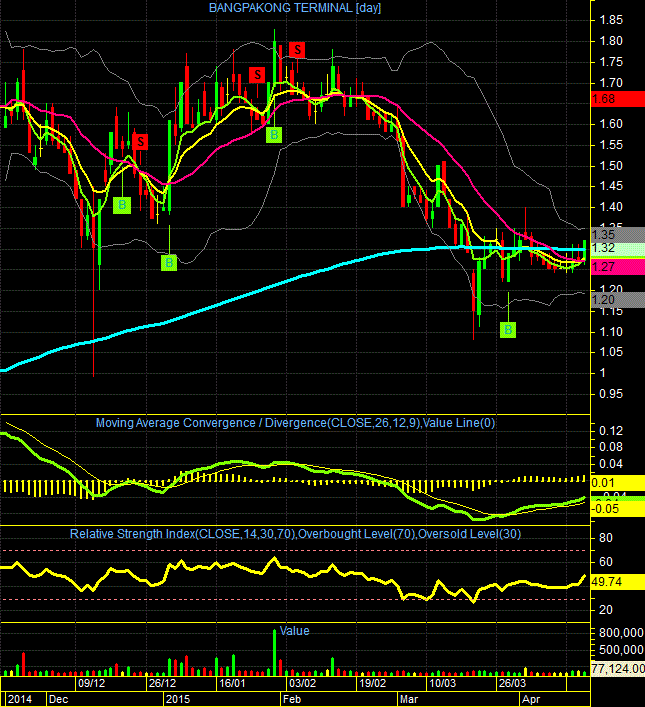Select the B buy marker below the 26/12 candle
Viewport: 645px width, 707px height.
tap(169, 262)
